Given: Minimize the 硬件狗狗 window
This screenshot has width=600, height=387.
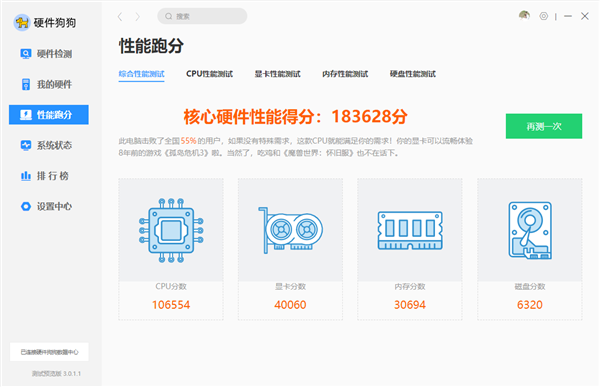Looking at the screenshot, I should click(568, 16).
